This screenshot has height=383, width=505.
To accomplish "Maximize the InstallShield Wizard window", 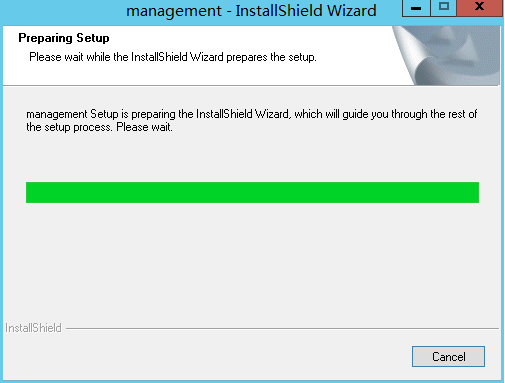I will tap(444, 8).
